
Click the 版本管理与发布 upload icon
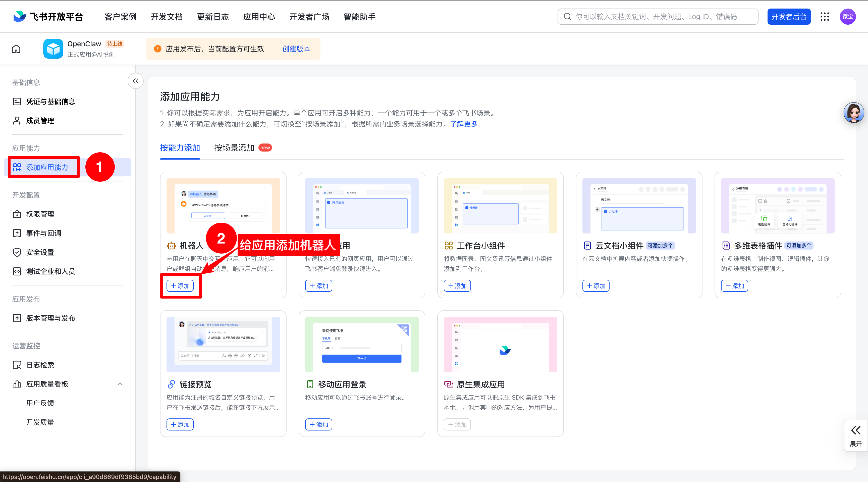click(x=17, y=318)
